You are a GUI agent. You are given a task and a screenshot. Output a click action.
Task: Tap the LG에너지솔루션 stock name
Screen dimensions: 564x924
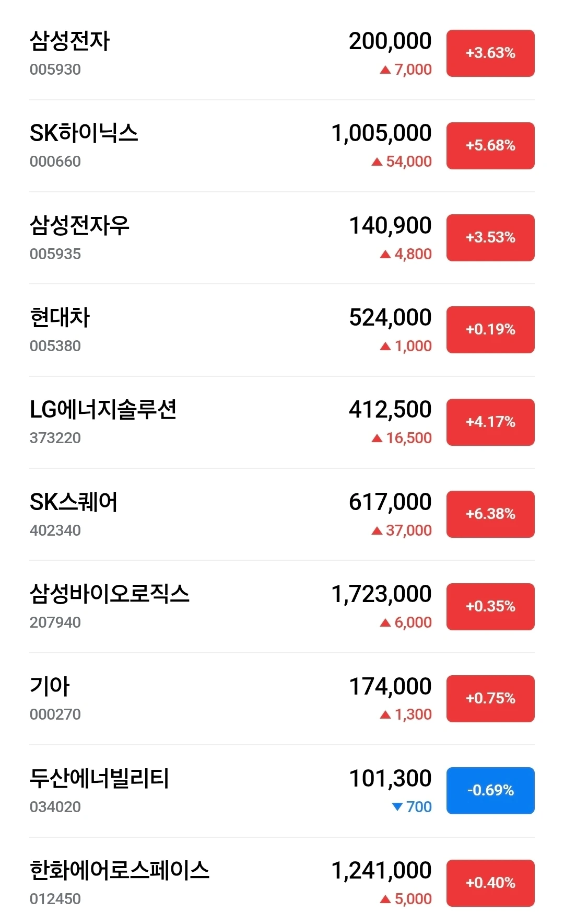point(103,410)
